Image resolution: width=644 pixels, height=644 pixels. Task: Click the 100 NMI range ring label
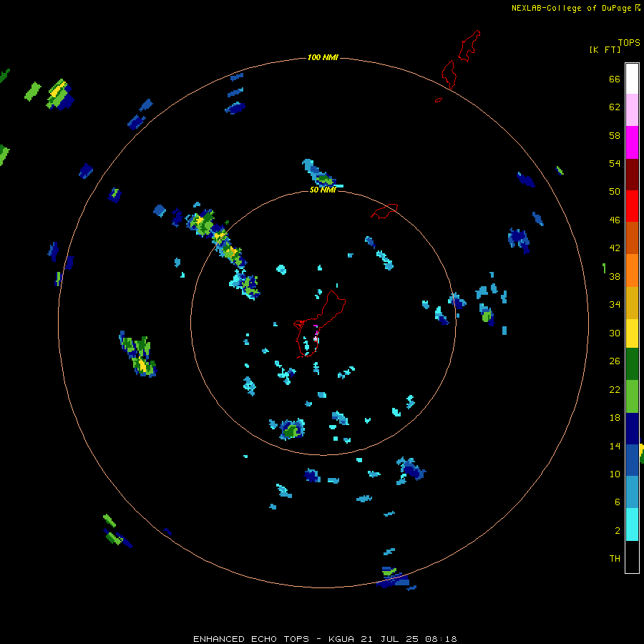[x=323, y=57]
